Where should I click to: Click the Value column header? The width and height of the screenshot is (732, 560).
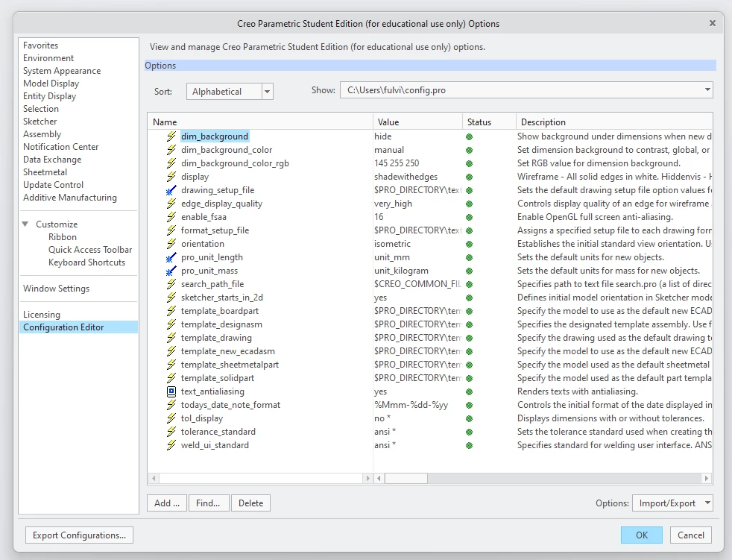point(418,122)
